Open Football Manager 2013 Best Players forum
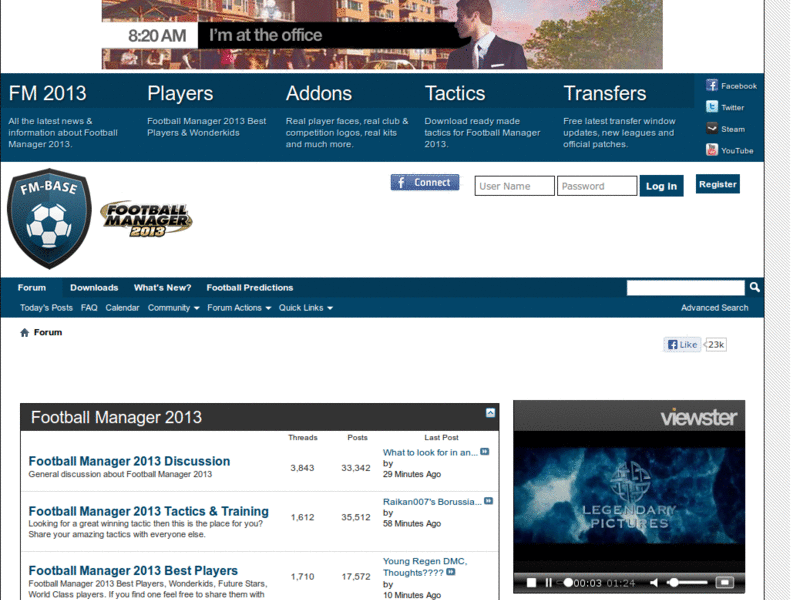 (x=133, y=570)
